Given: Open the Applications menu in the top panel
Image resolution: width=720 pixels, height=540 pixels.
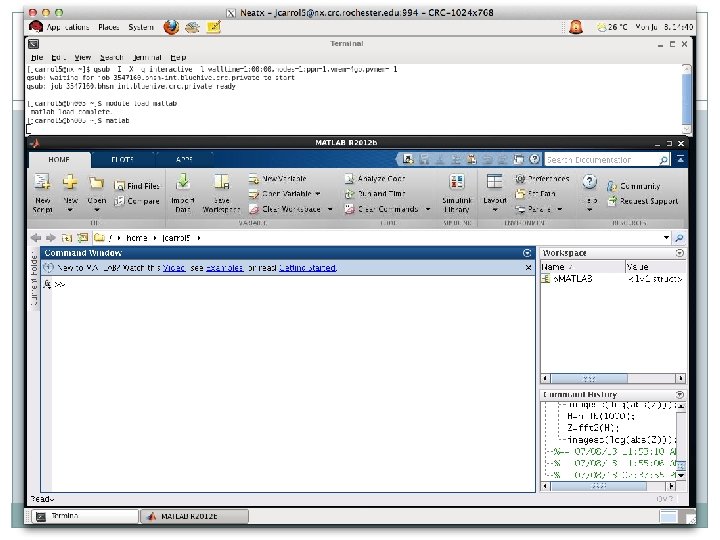Looking at the screenshot, I should 68,27.
